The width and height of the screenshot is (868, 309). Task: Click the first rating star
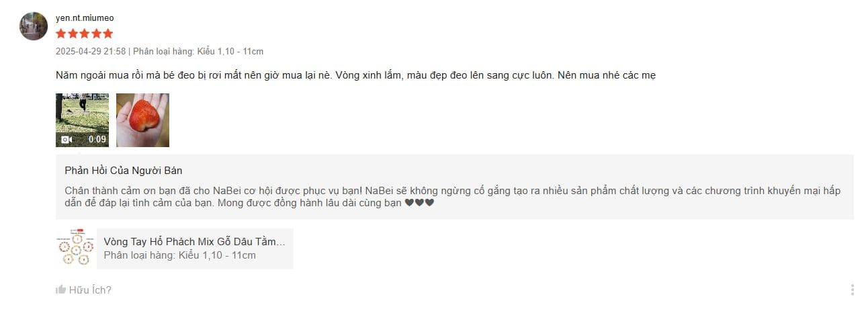point(61,34)
